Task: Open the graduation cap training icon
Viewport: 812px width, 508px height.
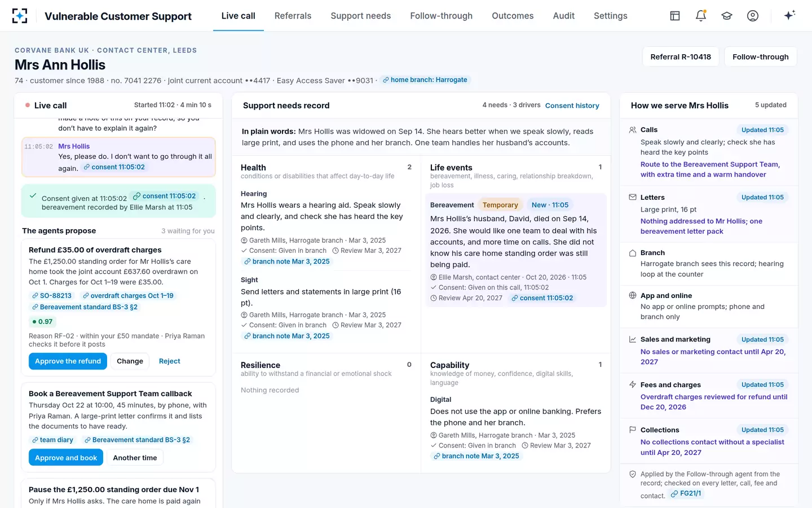Action: (727, 16)
